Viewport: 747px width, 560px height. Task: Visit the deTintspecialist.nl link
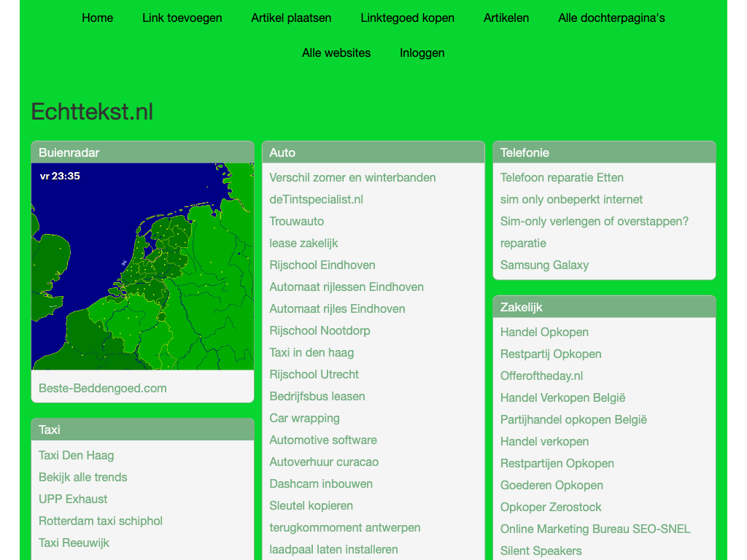(316, 199)
